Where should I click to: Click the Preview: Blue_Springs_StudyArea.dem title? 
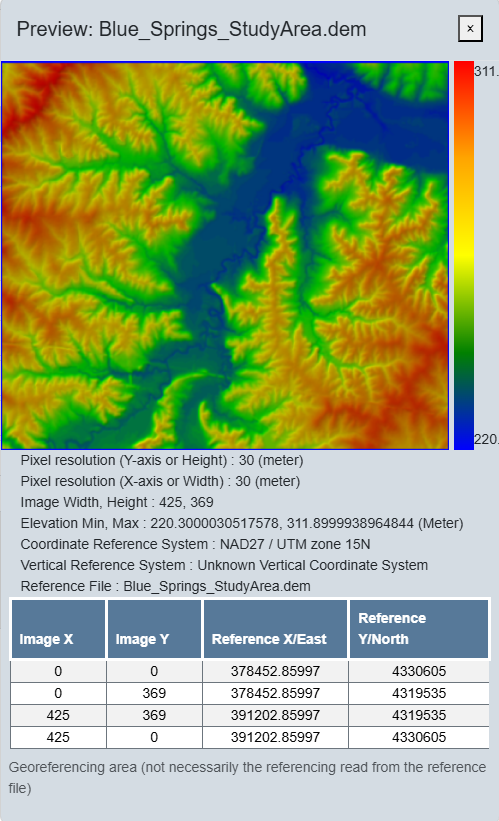tap(191, 29)
